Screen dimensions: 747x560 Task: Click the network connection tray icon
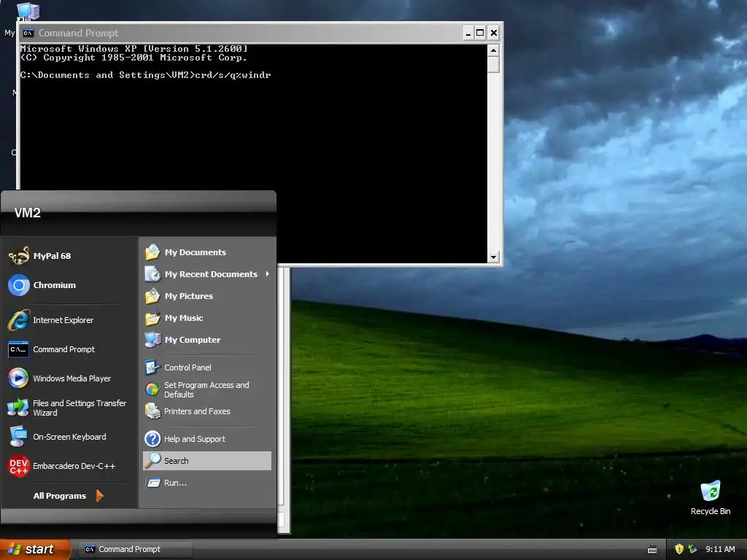[692, 549]
